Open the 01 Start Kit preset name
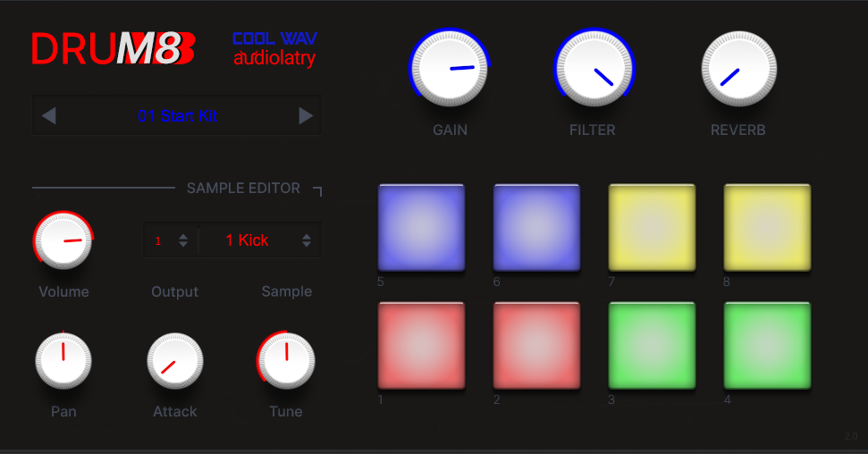868x454 pixels. pos(177,115)
